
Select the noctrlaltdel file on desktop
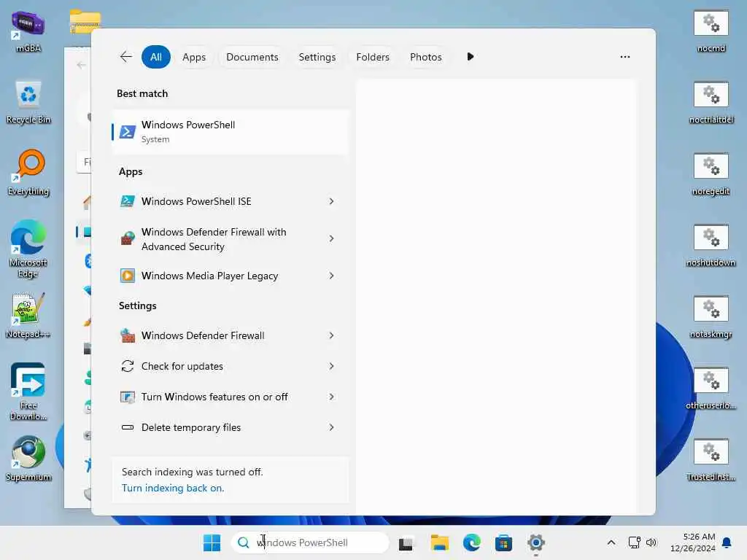pyautogui.click(x=711, y=103)
